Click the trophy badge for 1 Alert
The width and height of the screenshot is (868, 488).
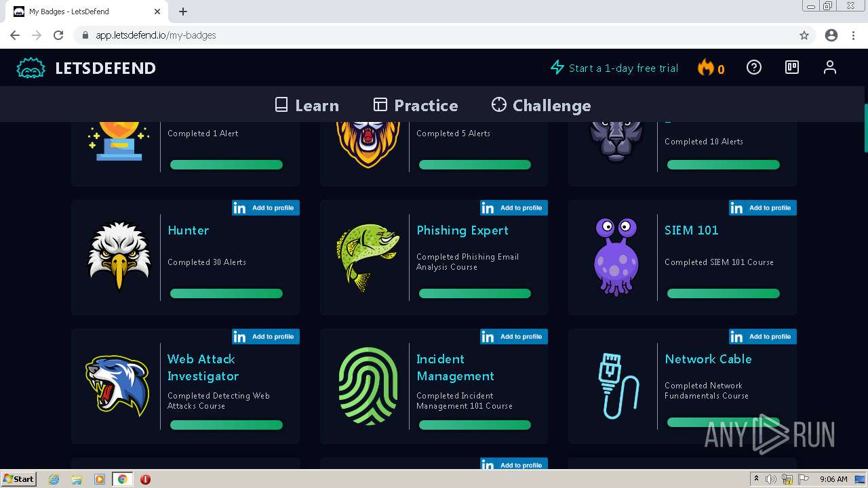(x=119, y=141)
